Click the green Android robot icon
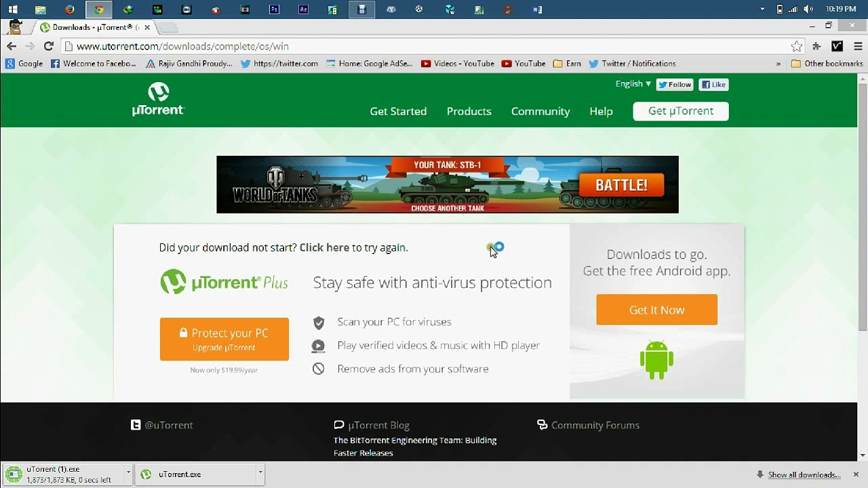Screen dimensions: 868x488 coord(656,360)
